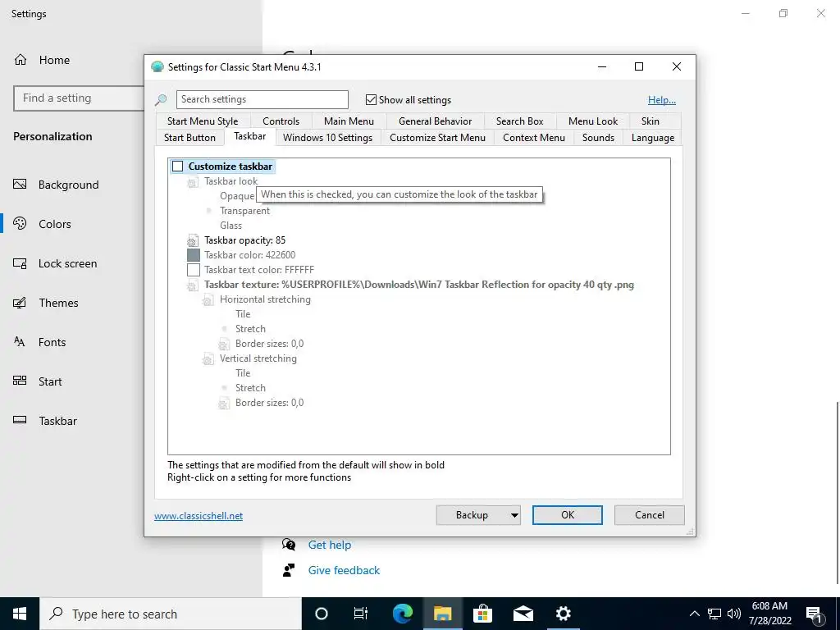Open Mail app from the taskbar

click(x=523, y=614)
